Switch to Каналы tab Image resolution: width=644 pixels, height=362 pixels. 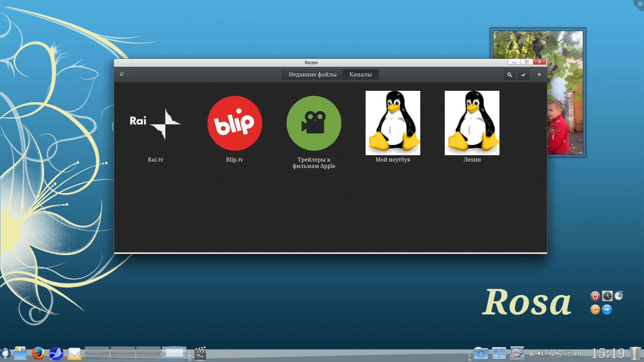coord(361,74)
